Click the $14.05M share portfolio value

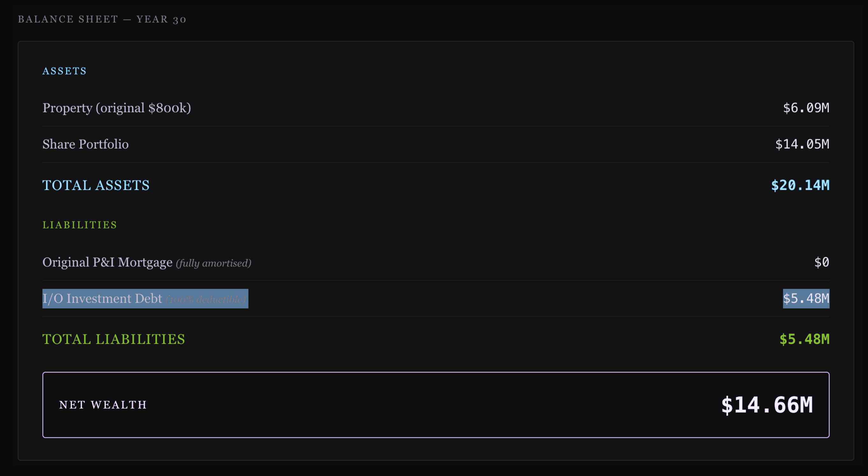[x=802, y=144]
